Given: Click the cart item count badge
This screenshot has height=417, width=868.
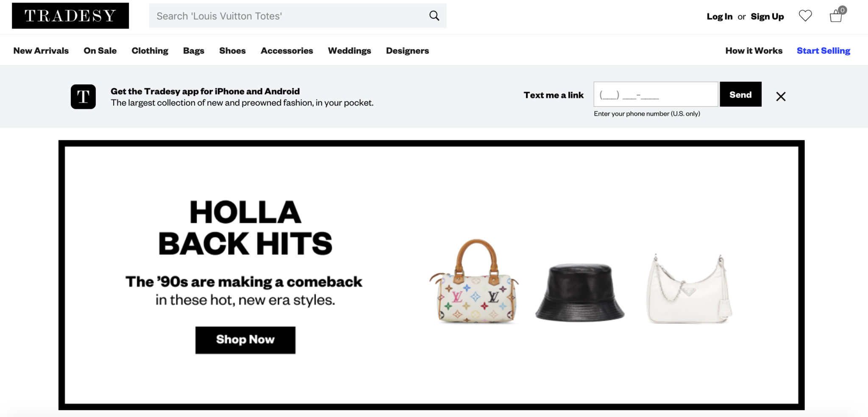Looking at the screenshot, I should click(x=842, y=10).
